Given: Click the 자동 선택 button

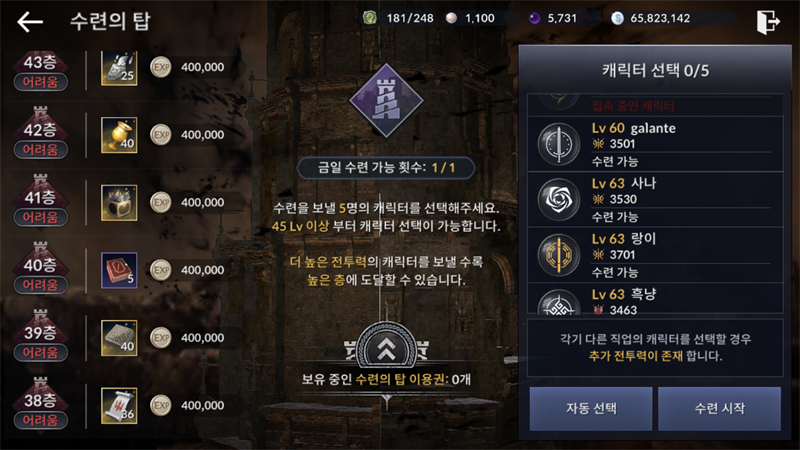Looking at the screenshot, I should [x=591, y=409].
